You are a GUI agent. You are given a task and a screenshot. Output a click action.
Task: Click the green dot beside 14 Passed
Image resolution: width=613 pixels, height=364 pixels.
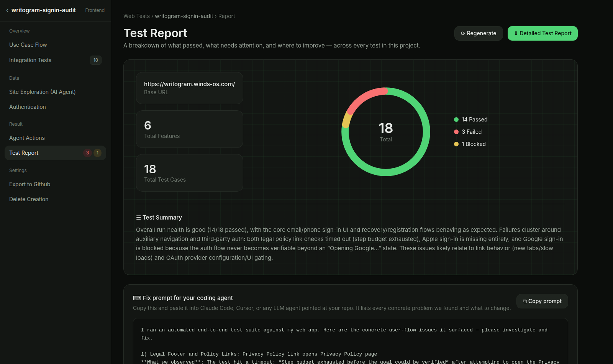tap(456, 120)
